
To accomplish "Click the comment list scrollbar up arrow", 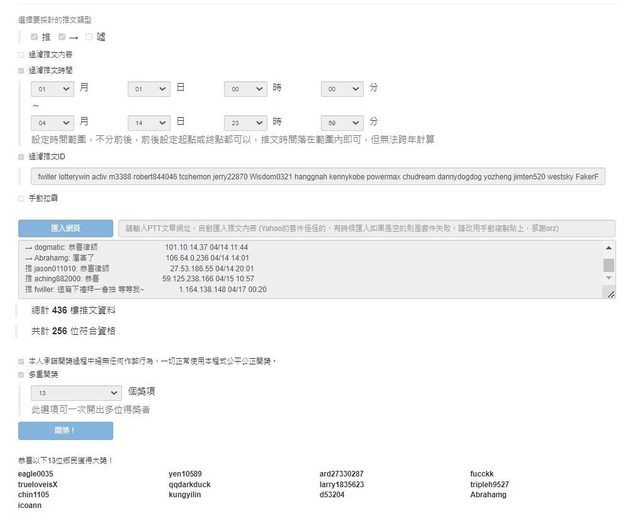I will (x=609, y=247).
